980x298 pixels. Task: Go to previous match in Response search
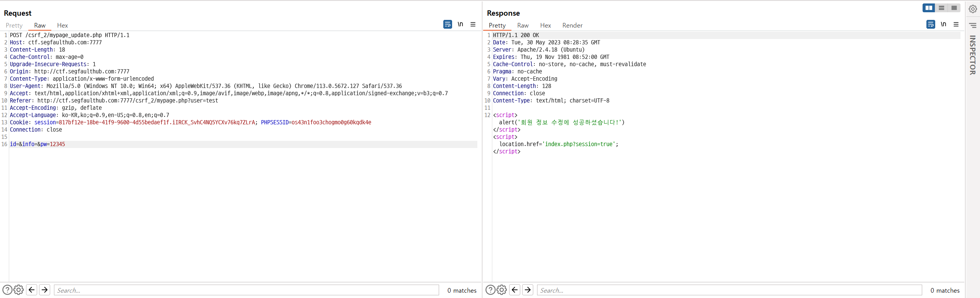(515, 290)
